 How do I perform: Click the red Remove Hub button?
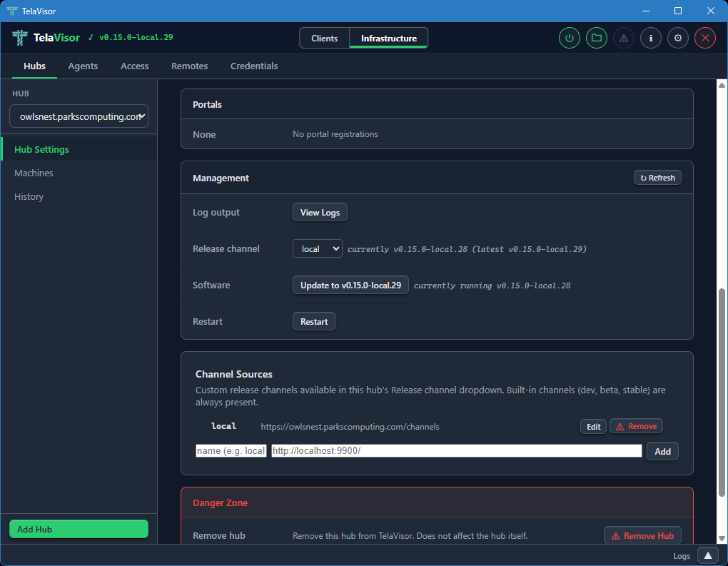tap(642, 535)
